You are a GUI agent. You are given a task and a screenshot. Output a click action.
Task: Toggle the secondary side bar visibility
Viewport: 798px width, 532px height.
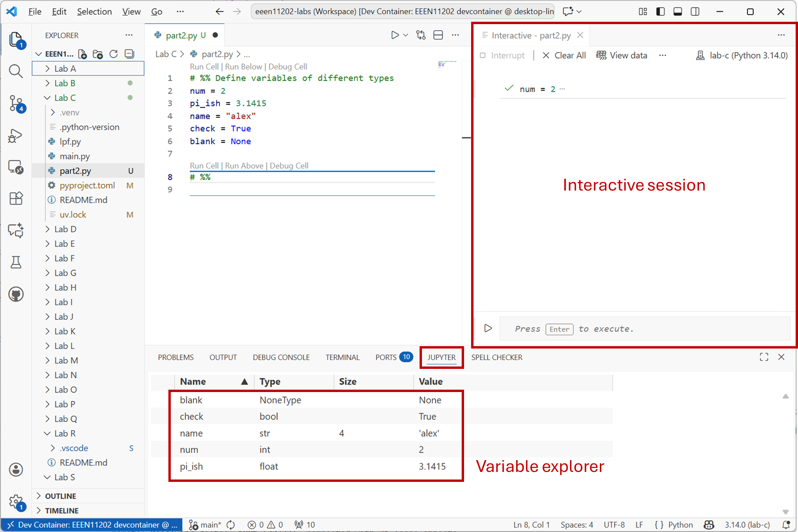pyautogui.click(x=695, y=11)
